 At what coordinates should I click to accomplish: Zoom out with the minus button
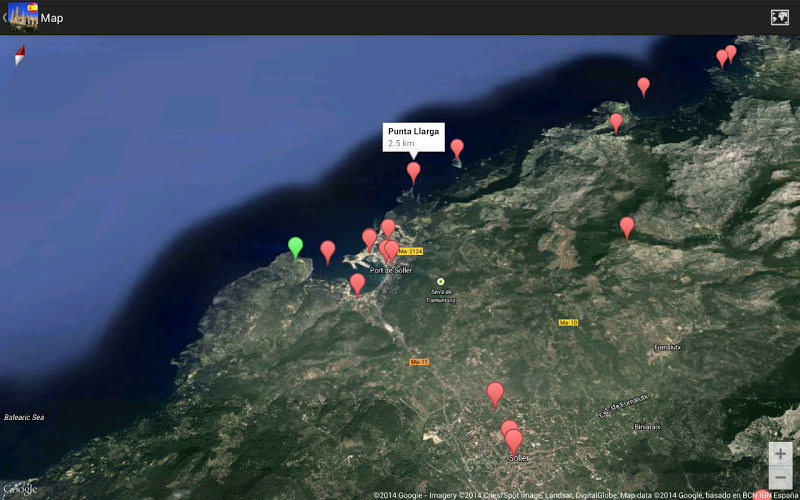pyautogui.click(x=780, y=478)
